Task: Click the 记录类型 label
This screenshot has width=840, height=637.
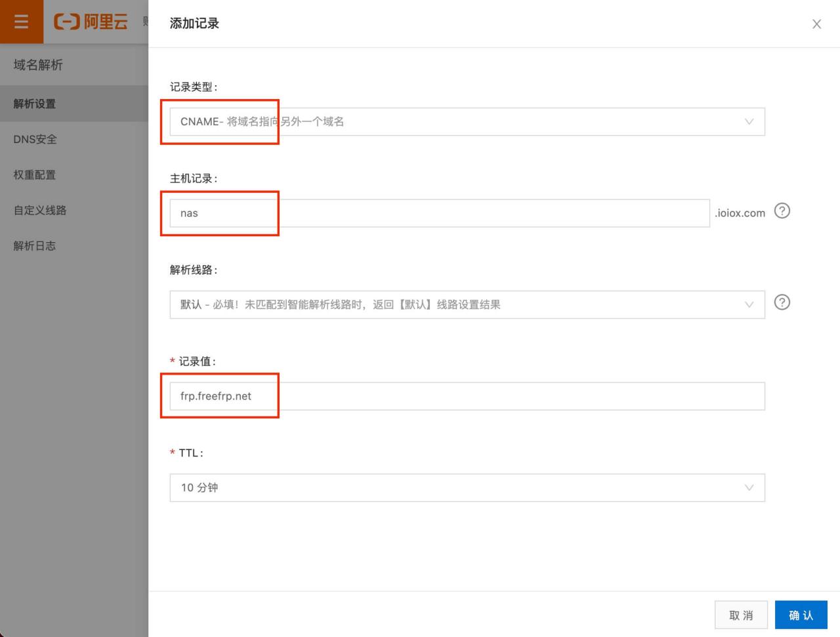Action: (x=194, y=87)
